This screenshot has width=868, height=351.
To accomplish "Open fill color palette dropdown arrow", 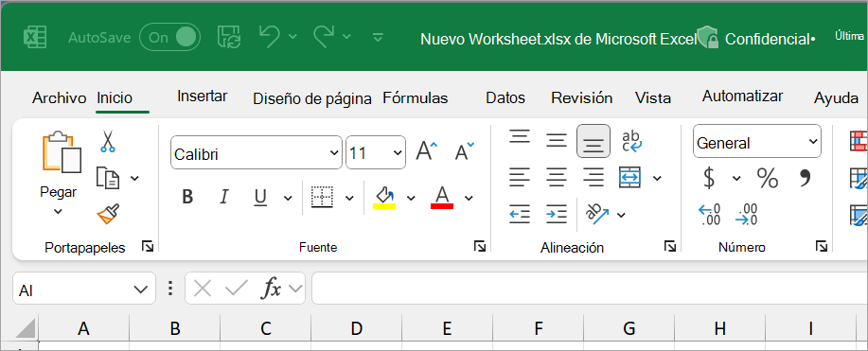I will 411,198.
